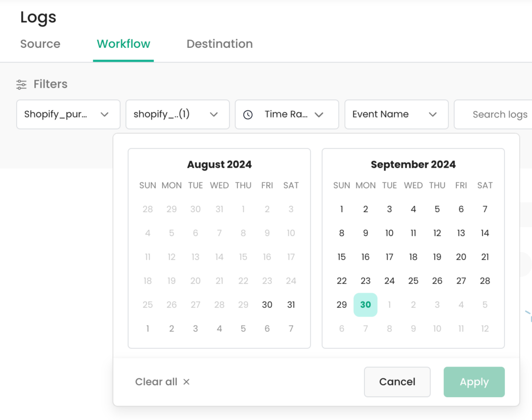Click the Filters sliders icon
This screenshot has width=532, height=420.
(21, 84)
